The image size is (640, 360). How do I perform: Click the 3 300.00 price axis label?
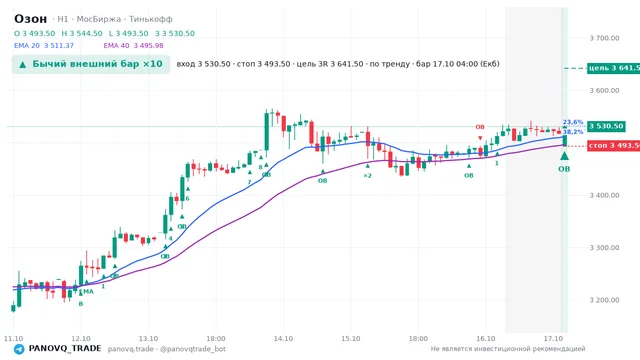point(604,248)
